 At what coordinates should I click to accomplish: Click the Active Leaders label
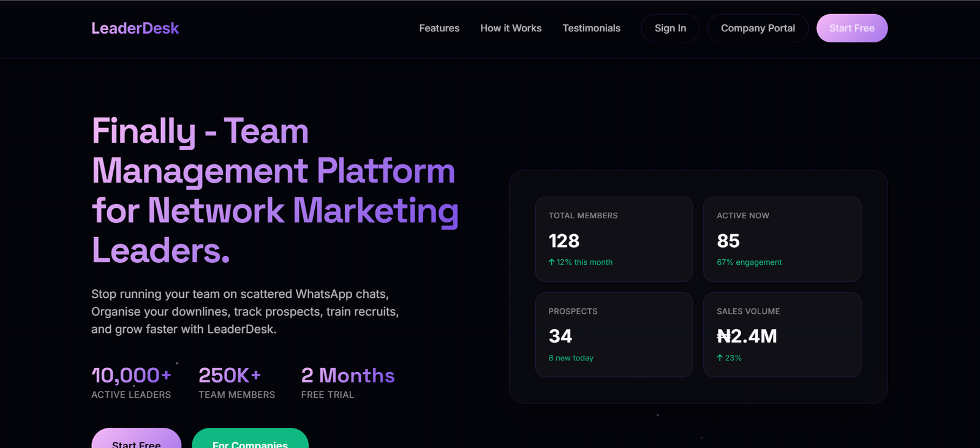pyautogui.click(x=131, y=395)
